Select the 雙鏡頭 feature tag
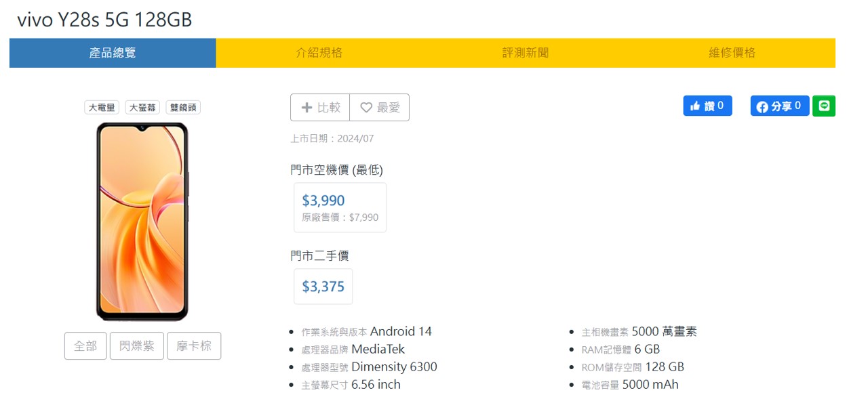The height and width of the screenshot is (401, 868). [x=183, y=107]
